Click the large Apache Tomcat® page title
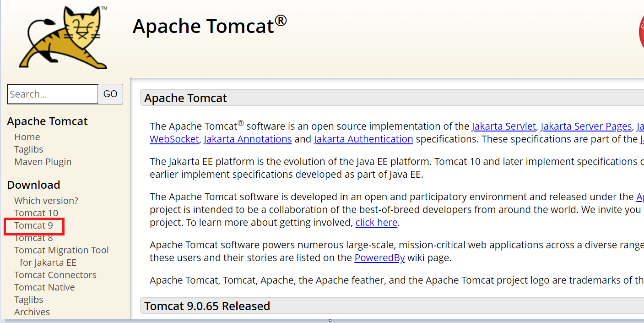The width and height of the screenshot is (644, 323). 210,25
